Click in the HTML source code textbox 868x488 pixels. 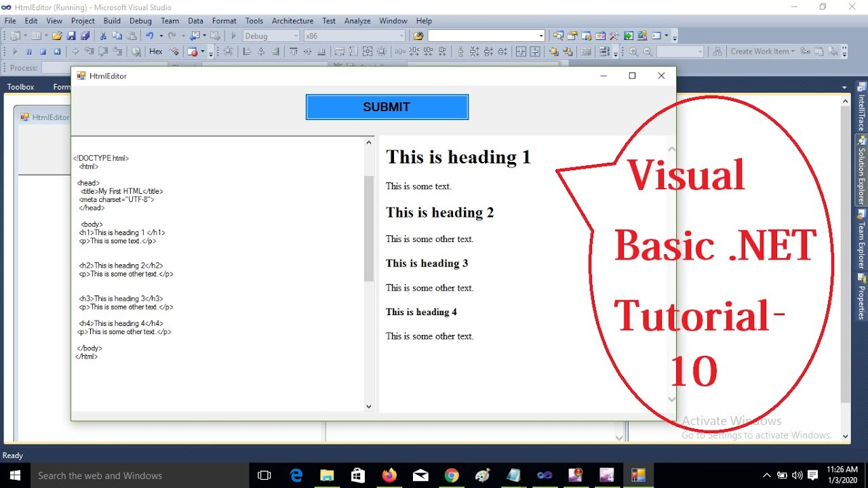[218, 274]
